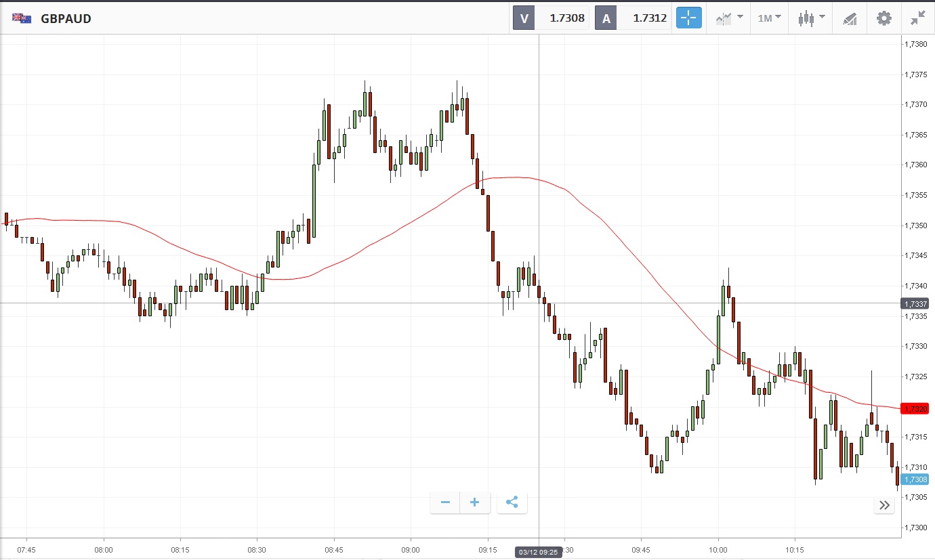Click the blue current price 1,7308 label

(x=917, y=479)
